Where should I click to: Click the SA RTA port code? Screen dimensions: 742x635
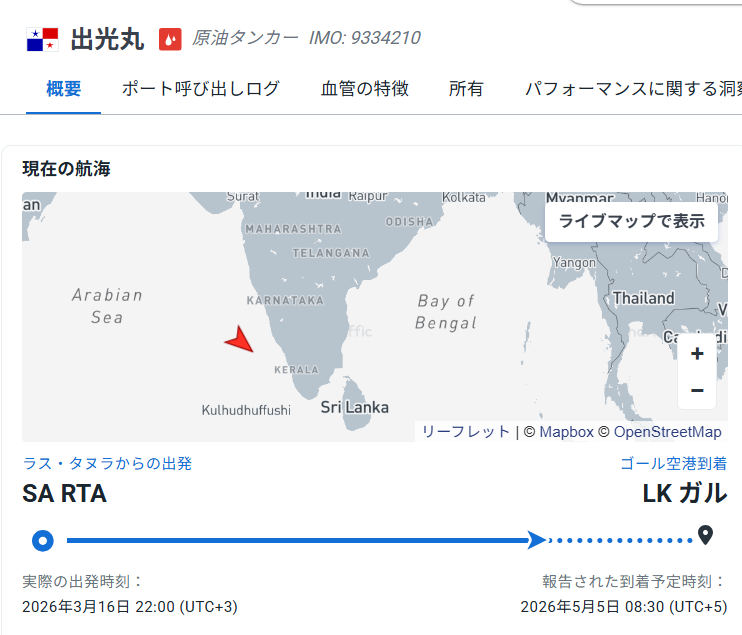64,494
